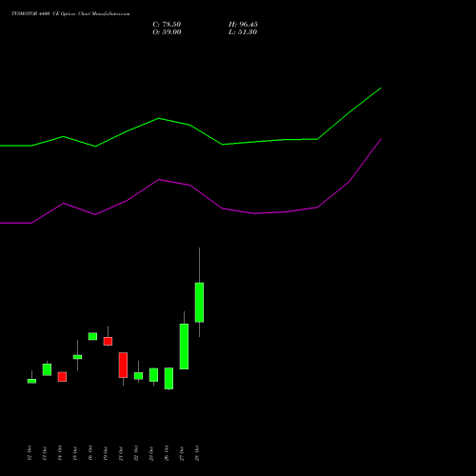Click the 28 Oct date axis label

coord(197,453)
